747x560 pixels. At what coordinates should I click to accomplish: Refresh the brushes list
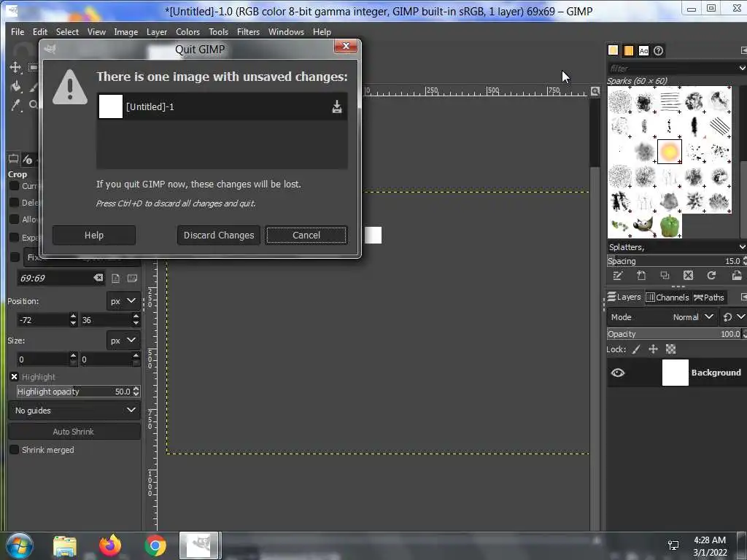[711, 275]
